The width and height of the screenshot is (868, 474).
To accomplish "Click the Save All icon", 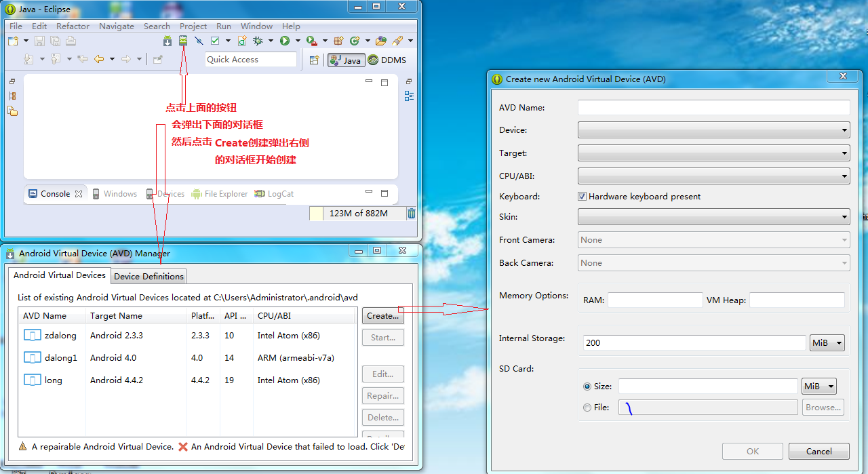I will point(56,41).
